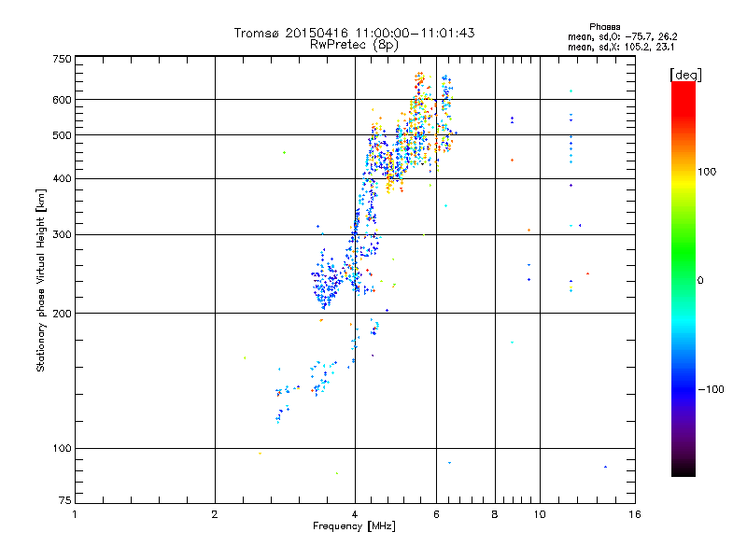Click the x-axis tick label '4'
This screenshot has width=747, height=560.
(x=355, y=514)
